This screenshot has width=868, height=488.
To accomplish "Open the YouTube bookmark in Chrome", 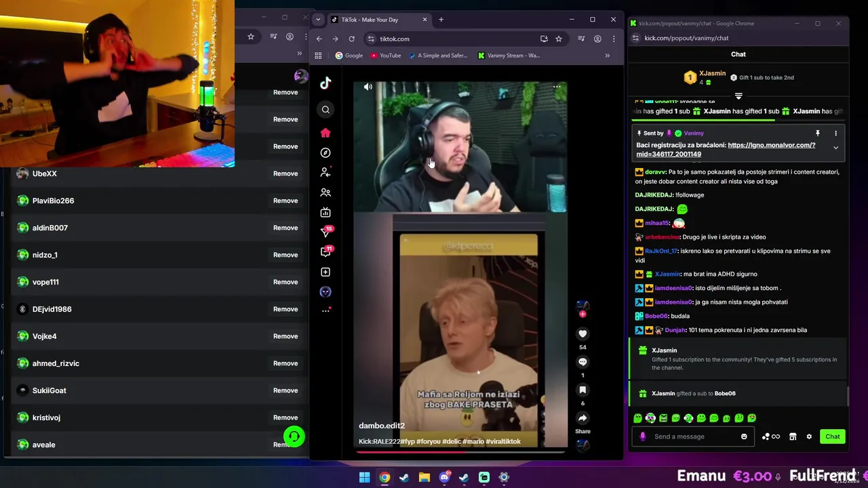I will (x=385, y=56).
